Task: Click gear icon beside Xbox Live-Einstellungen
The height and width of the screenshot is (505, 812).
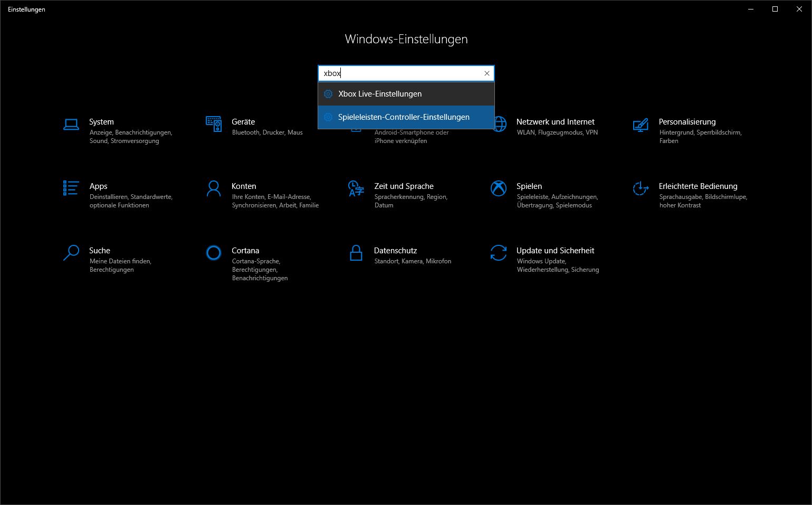Action: [328, 94]
